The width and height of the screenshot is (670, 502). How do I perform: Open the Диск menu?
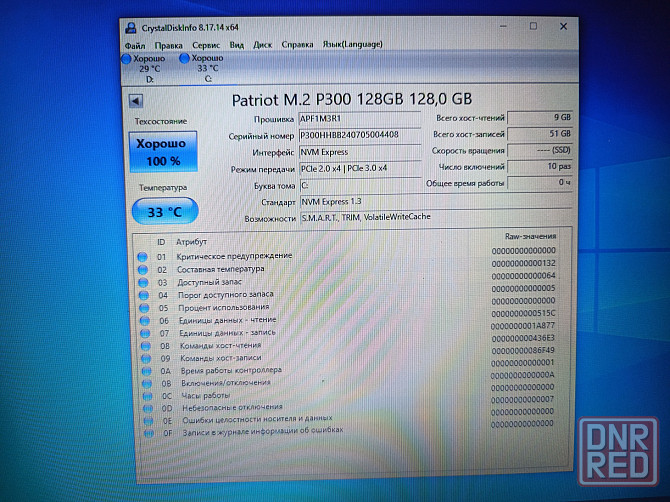[262, 44]
